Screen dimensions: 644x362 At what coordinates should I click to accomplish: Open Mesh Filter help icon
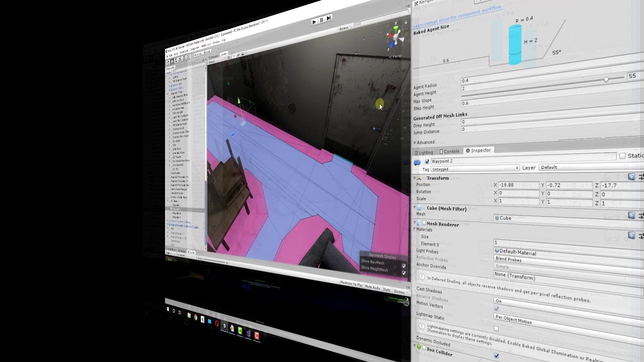631,215
